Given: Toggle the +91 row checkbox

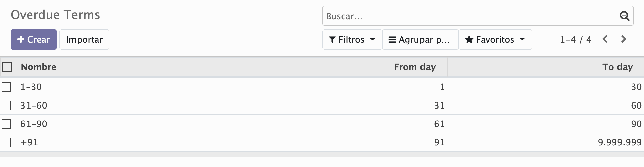Looking at the screenshot, I should 6,142.
